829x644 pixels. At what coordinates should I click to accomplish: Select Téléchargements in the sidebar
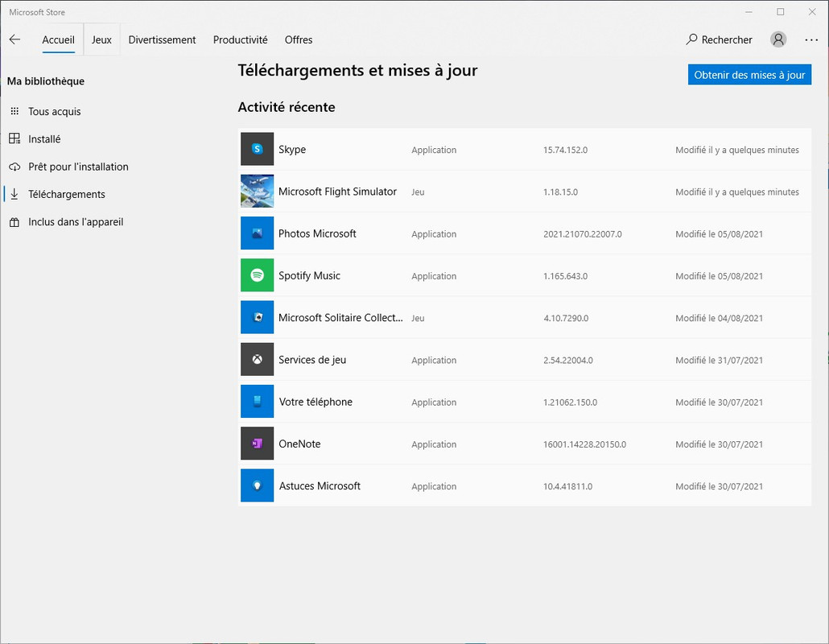pyautogui.click(x=67, y=194)
